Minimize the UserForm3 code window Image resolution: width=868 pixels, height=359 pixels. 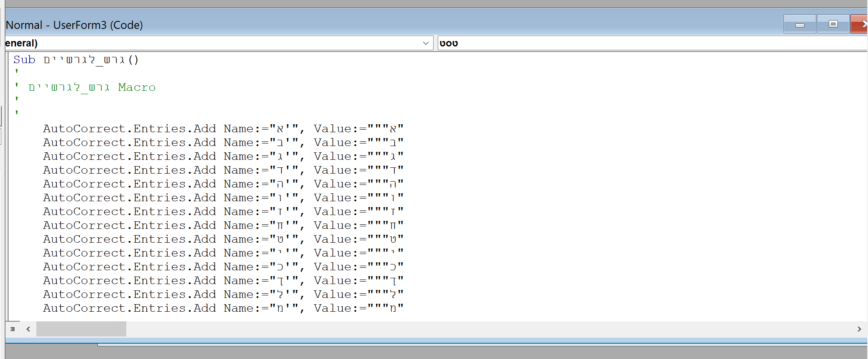click(799, 25)
